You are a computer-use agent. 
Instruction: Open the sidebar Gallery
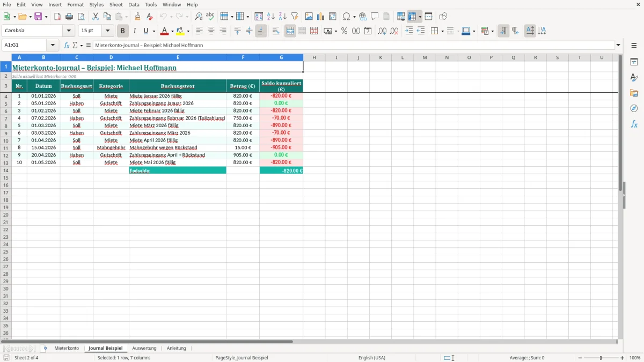[x=634, y=93]
